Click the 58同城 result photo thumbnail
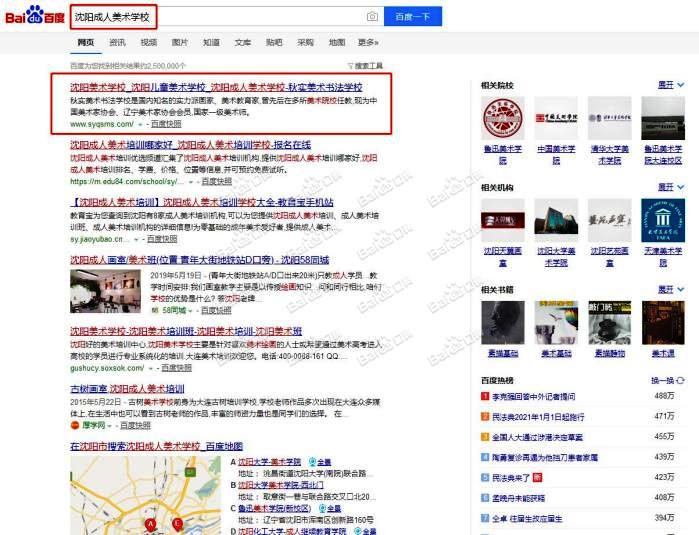This screenshot has width=699, height=535. [105, 291]
